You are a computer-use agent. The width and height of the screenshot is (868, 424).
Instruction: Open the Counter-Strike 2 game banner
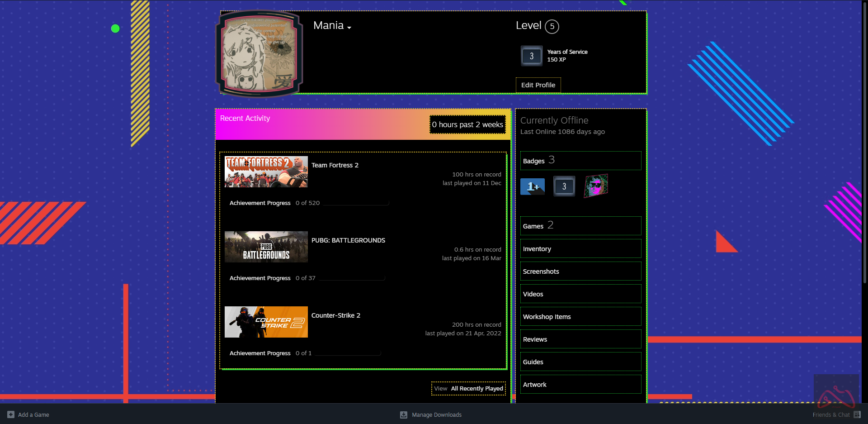coord(266,322)
